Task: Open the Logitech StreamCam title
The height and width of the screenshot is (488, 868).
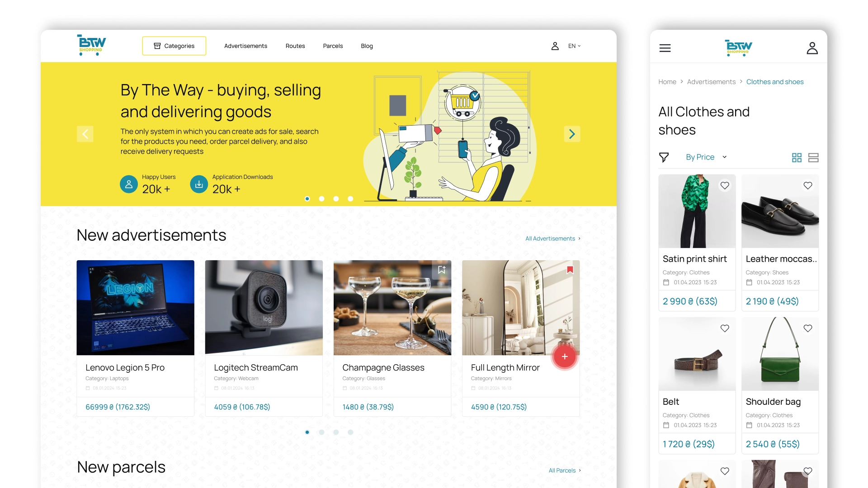Action: point(256,368)
